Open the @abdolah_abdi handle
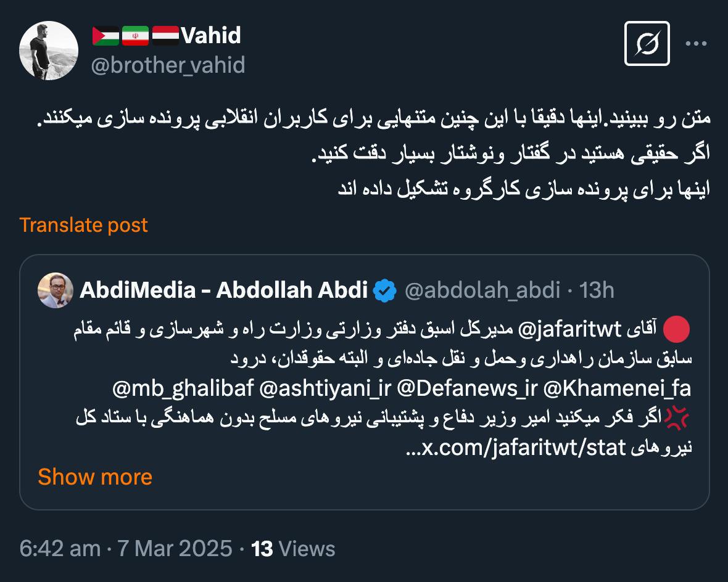This screenshot has height=582, width=728. 482,290
